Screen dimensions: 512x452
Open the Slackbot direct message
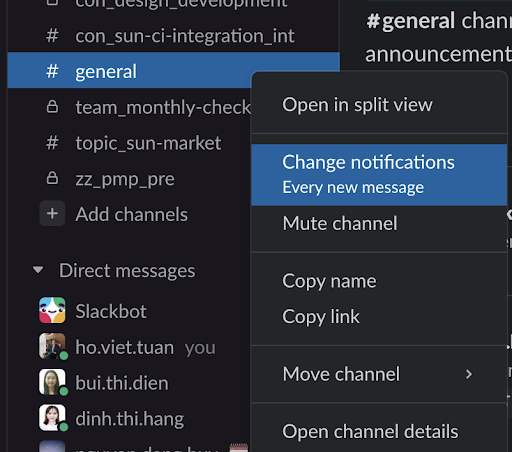point(111,311)
